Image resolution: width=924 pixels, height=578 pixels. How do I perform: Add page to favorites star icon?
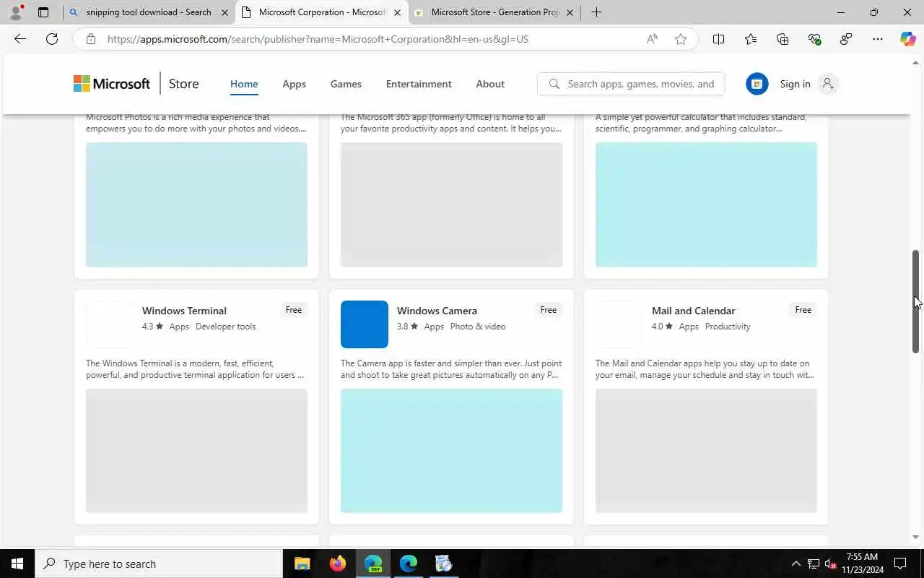[x=681, y=39]
